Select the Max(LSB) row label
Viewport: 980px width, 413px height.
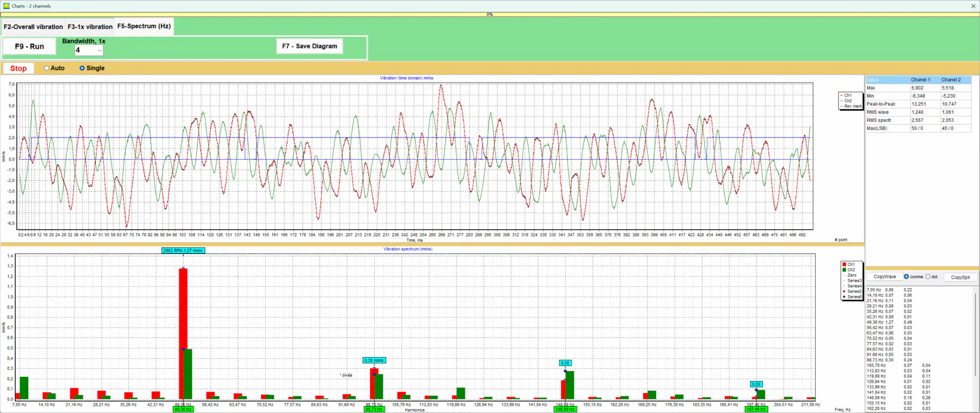pyautogui.click(x=877, y=128)
